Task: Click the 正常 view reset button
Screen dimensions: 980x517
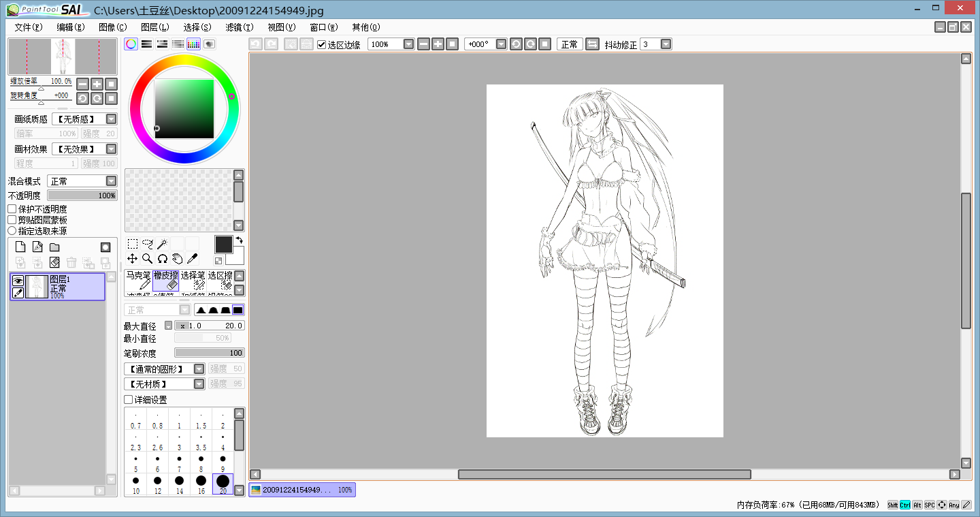Action: pos(569,44)
